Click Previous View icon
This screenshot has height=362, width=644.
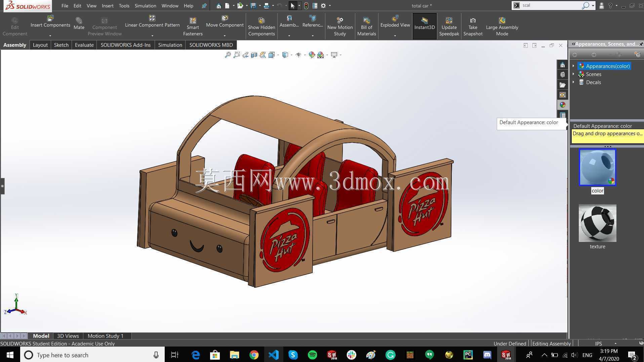(245, 55)
